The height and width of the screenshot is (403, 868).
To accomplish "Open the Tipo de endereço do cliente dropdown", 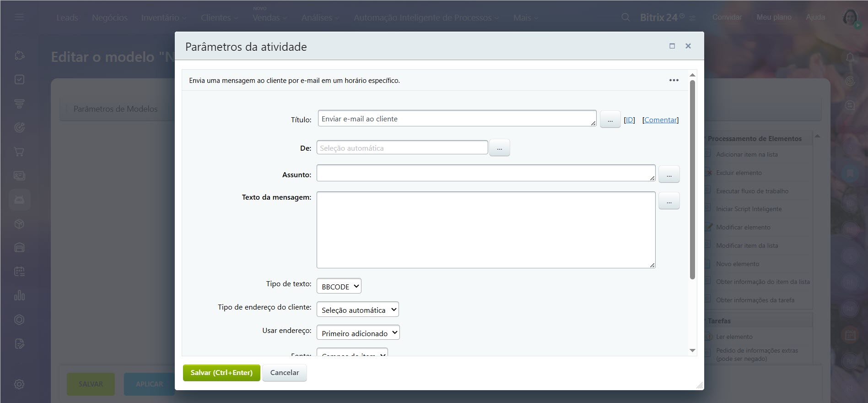I will click(x=357, y=310).
